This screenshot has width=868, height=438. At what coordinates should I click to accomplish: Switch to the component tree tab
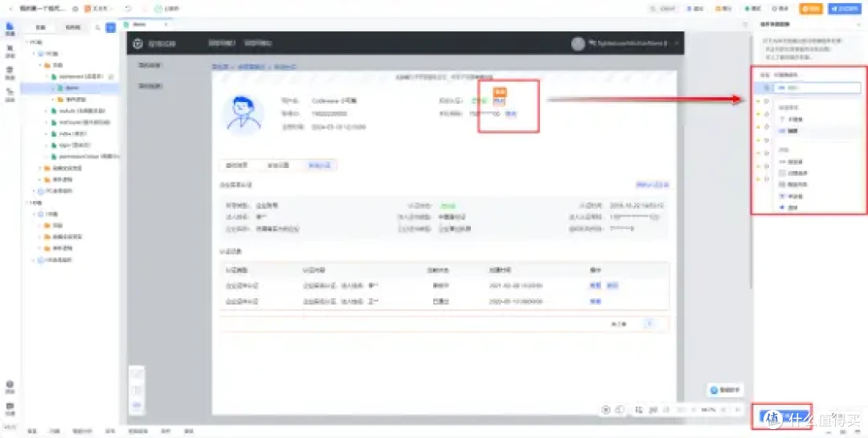pos(73,27)
